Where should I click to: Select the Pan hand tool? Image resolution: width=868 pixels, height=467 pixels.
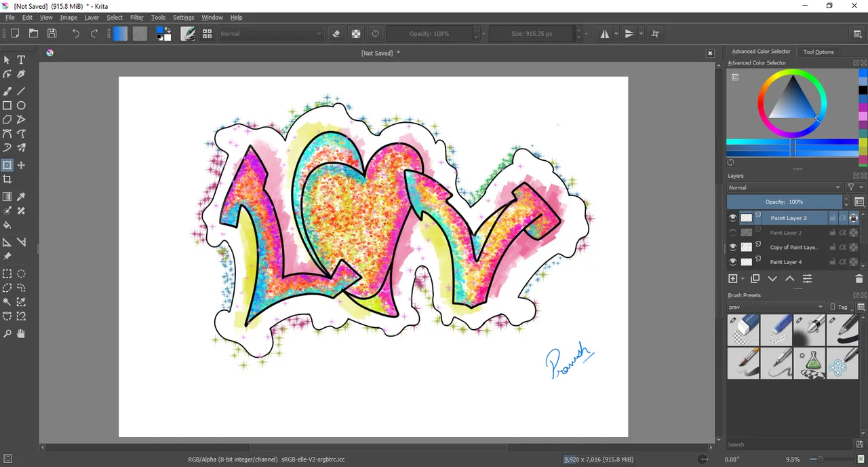(x=21, y=333)
